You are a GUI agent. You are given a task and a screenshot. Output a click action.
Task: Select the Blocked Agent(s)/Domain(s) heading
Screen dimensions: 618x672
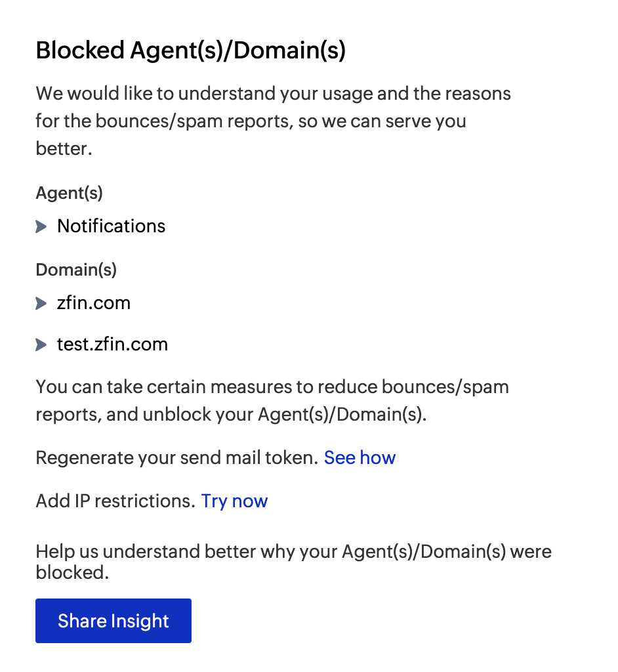point(192,50)
